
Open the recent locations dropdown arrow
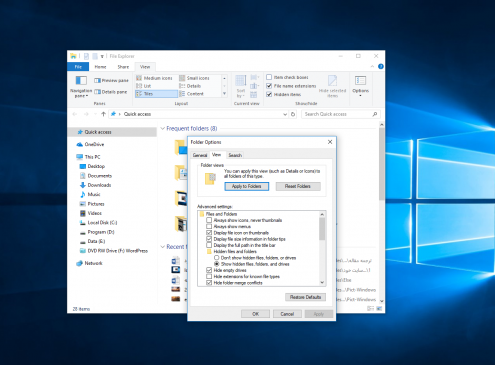click(96, 114)
